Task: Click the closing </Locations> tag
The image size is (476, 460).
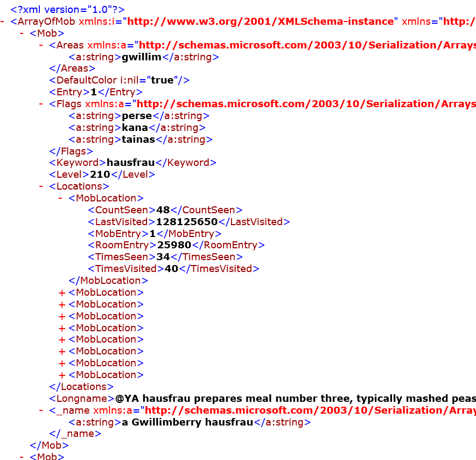Action: pyautogui.click(x=81, y=387)
